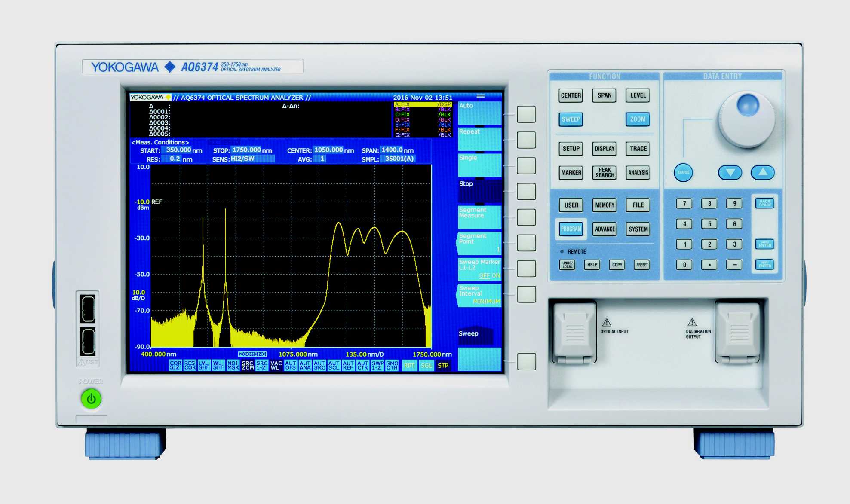Toggle Sweep Marker L1-L2 OFF/ON softkey
The height and width of the screenshot is (504, 850).
[x=479, y=269]
